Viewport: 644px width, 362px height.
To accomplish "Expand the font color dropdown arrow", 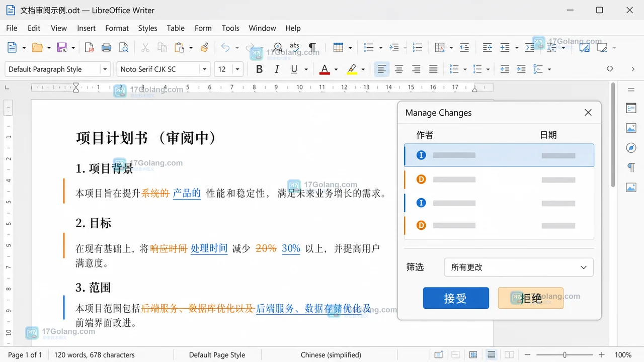I will click(x=336, y=69).
